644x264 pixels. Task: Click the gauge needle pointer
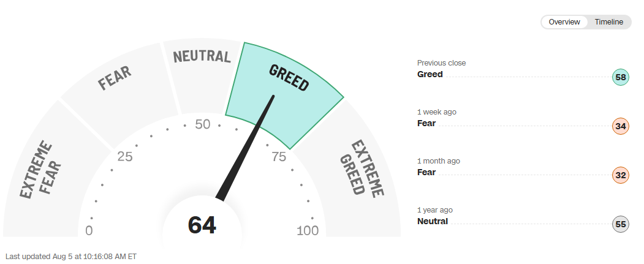tap(246, 148)
